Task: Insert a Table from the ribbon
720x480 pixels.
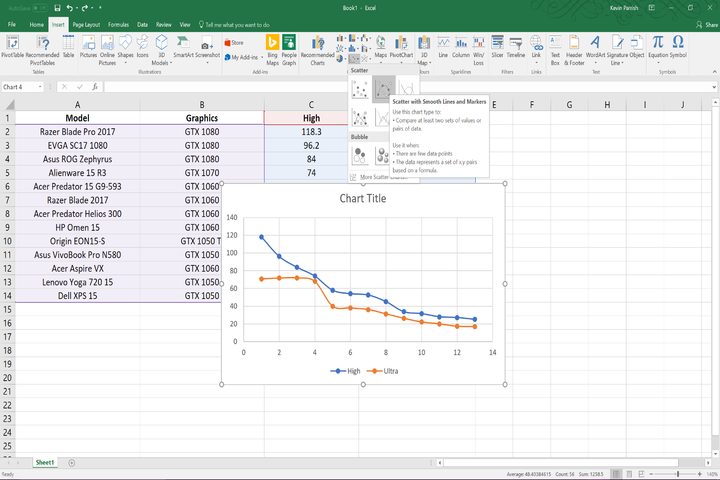Action: (68, 47)
